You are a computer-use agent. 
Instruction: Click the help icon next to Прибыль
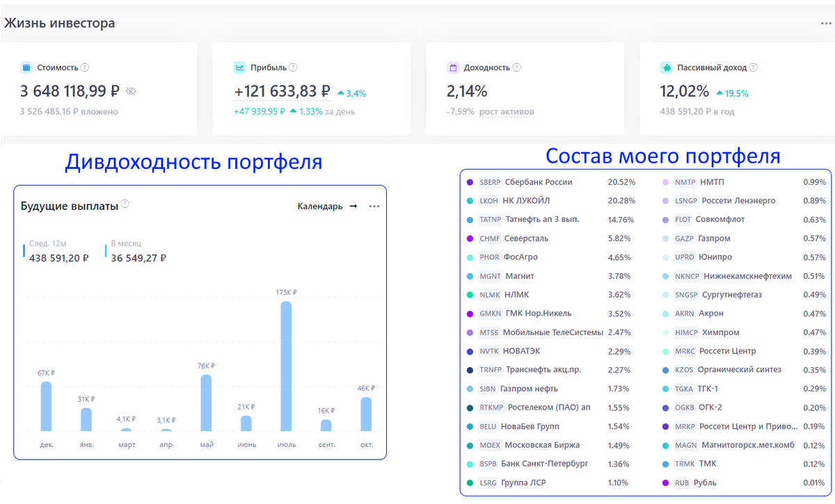(x=293, y=67)
